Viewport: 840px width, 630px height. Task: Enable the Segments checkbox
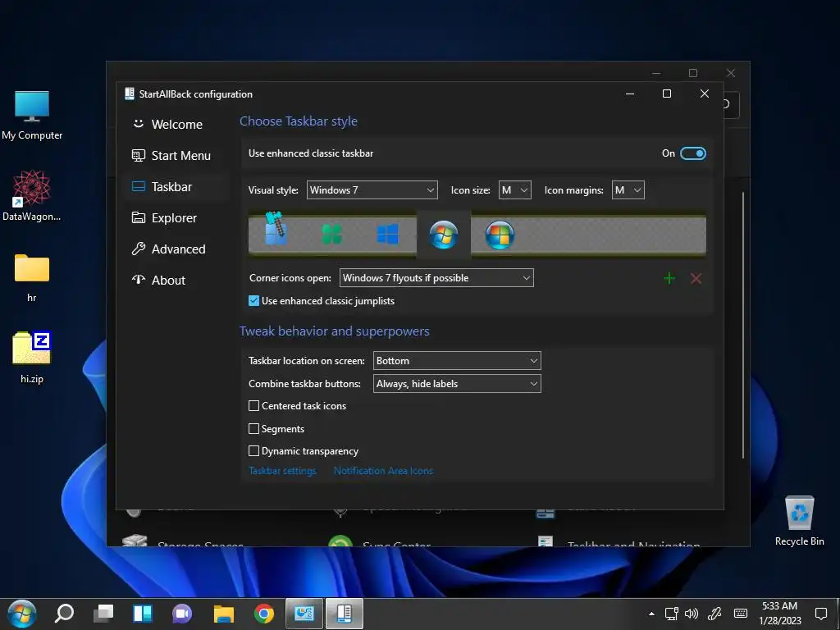point(254,428)
